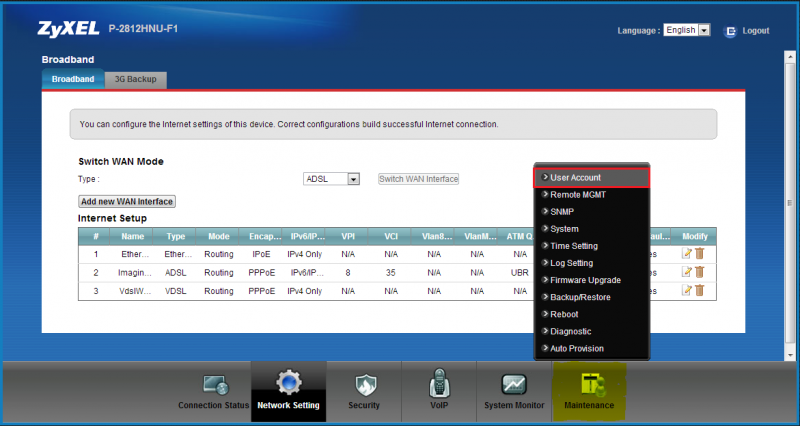The image size is (800, 426).
Task: Click the VPI value '8' cell
Action: [348, 272]
